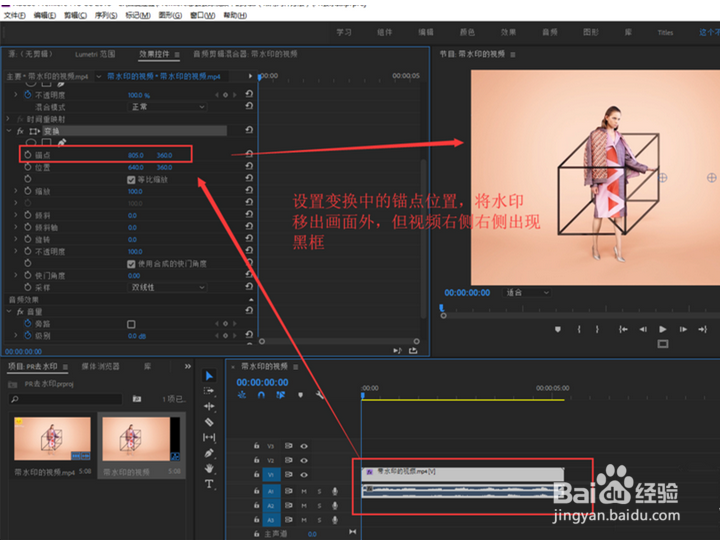Toggle uniform scale (等比缩放) checkbox
The width and height of the screenshot is (720, 541).
coord(131,180)
